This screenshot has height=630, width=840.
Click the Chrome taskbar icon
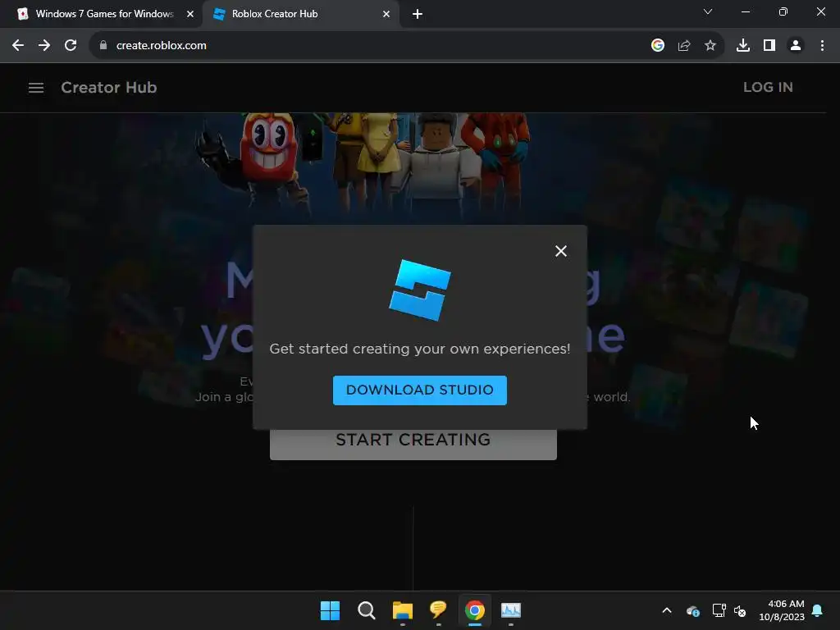point(475,610)
